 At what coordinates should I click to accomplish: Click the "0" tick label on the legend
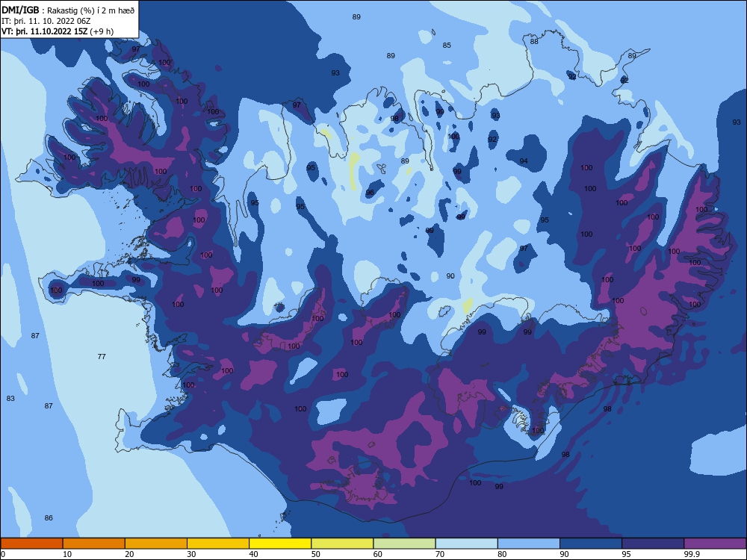point(3,554)
